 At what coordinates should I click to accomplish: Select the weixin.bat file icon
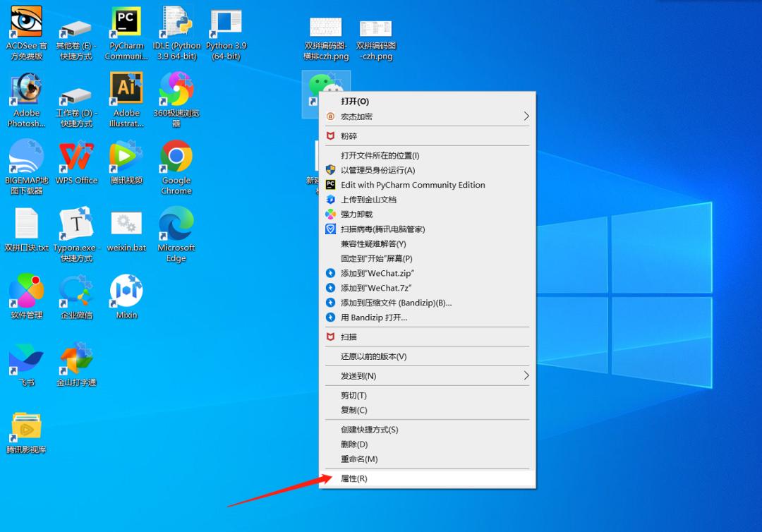pos(126,223)
